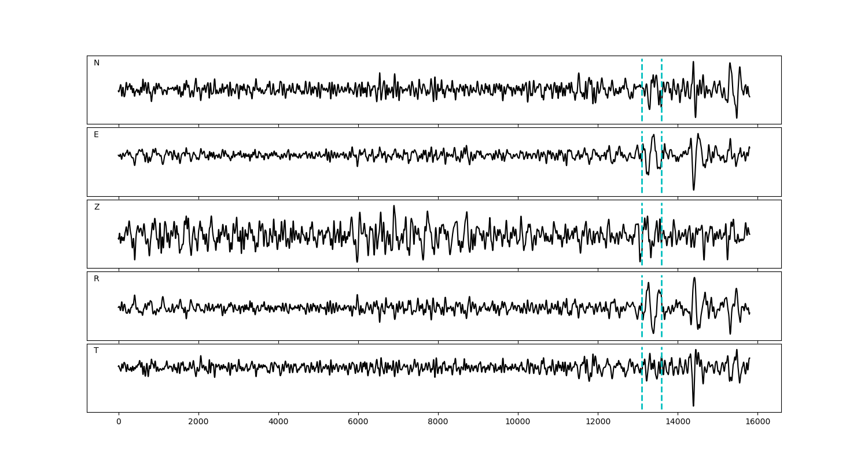868x463 pixels.
Task: Click the x-axis tick label 12000
Action: [x=598, y=422]
